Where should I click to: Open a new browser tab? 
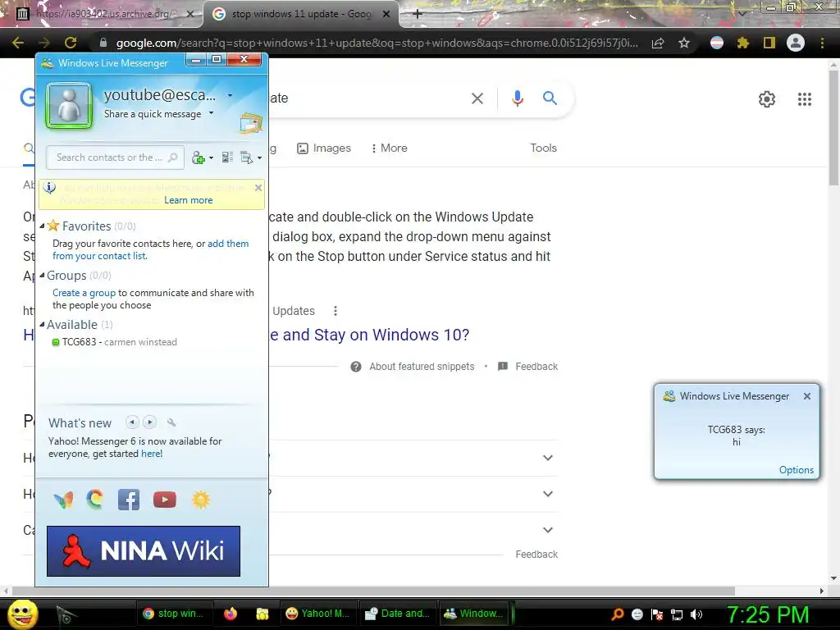[x=418, y=14]
